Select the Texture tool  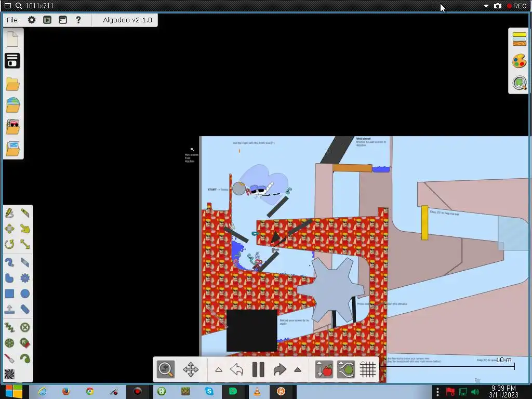(x=9, y=374)
